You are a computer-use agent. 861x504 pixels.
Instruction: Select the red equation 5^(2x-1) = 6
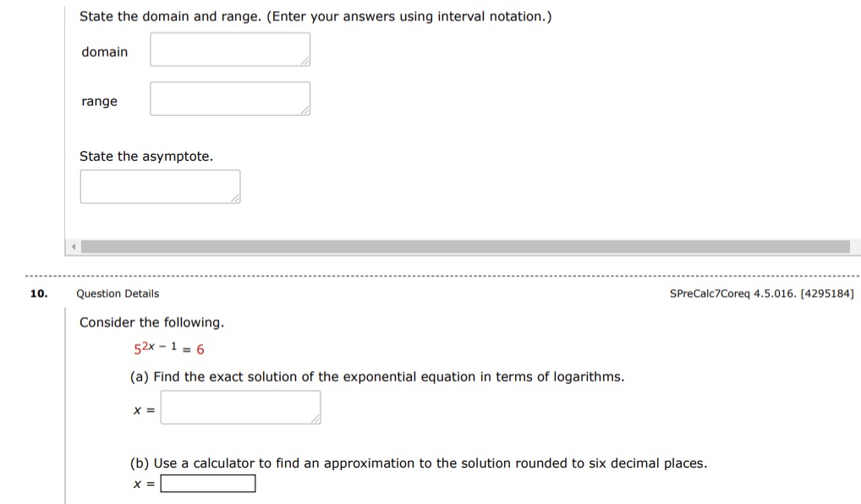click(168, 348)
